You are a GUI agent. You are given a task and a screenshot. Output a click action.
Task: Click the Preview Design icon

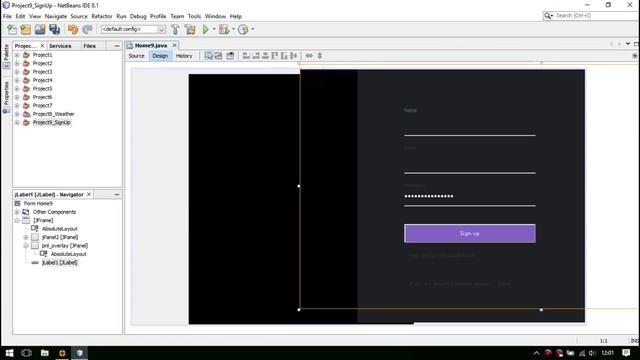230,56
